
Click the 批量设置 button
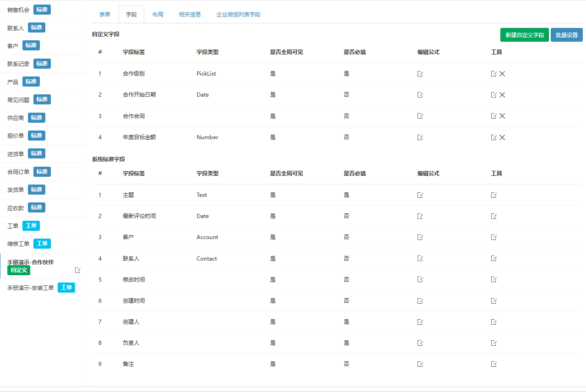point(567,35)
